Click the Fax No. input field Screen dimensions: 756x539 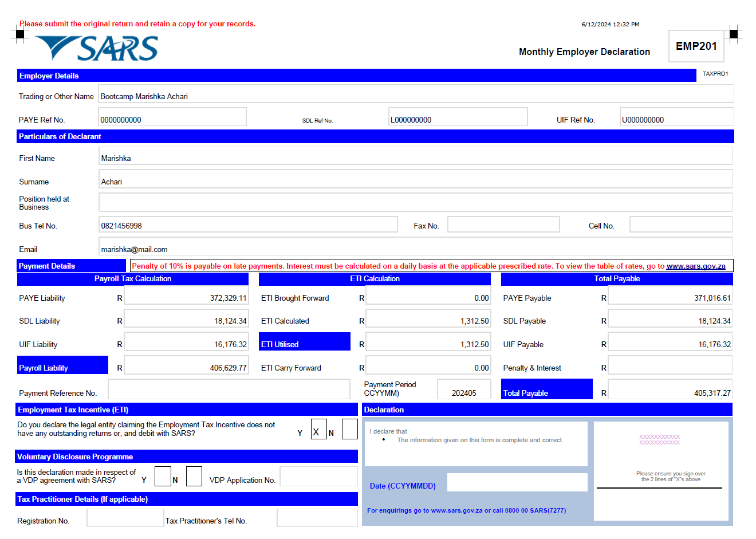click(503, 225)
